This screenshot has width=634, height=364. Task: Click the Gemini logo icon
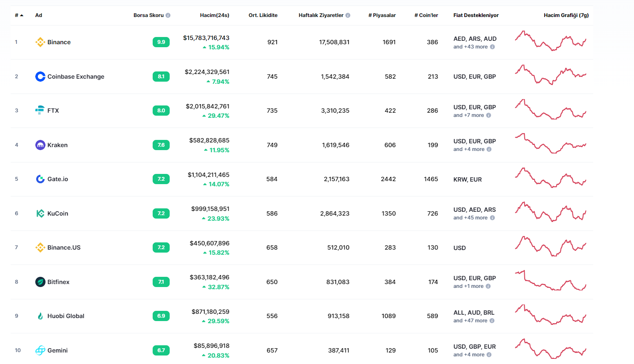point(40,350)
